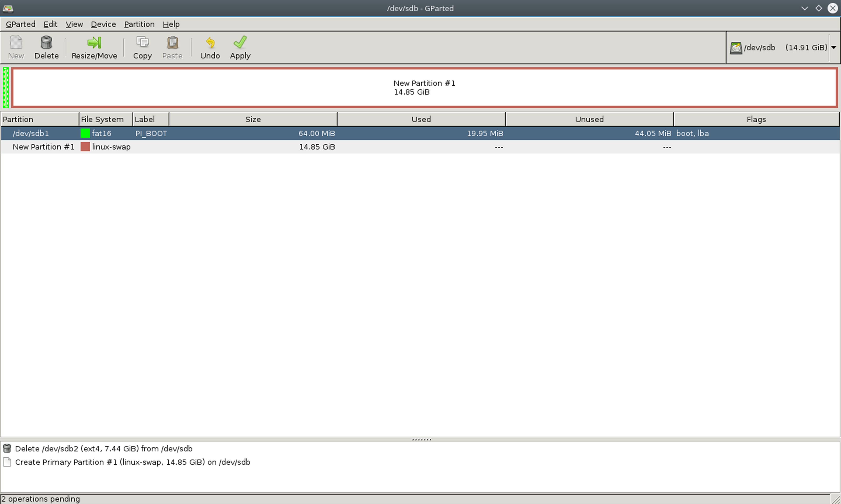Open the Help menu
This screenshot has height=504, width=841.
[171, 24]
